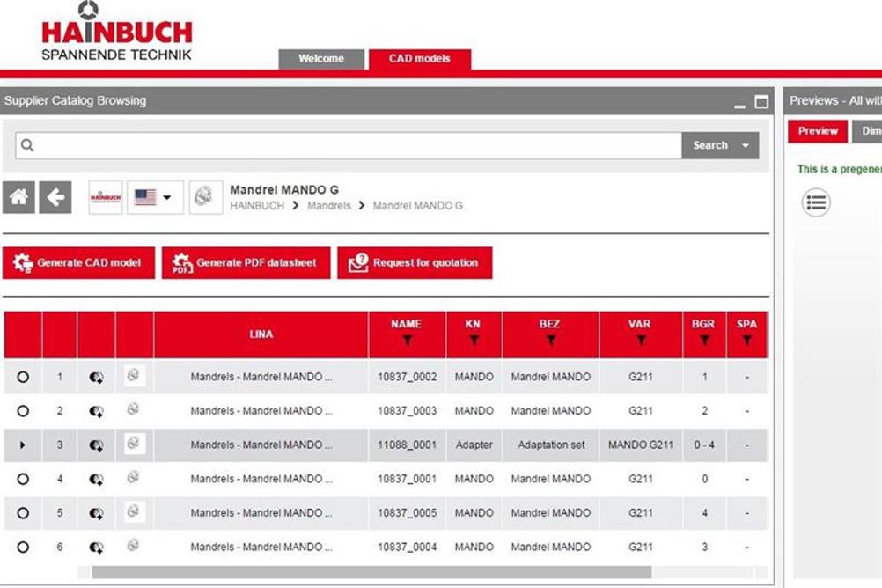
Task: Filter the NAME column
Action: [408, 341]
